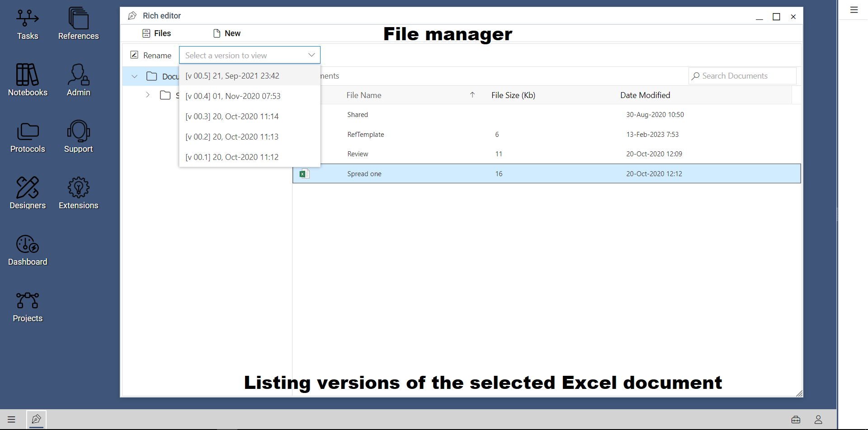Screen dimensions: 868x430
Task: Close the version selector dropdown
Action: click(x=311, y=55)
